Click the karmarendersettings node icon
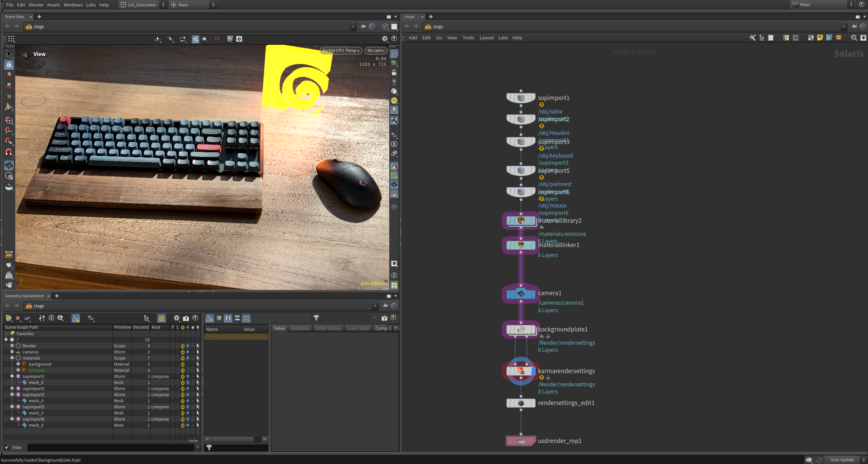Image resolution: width=868 pixels, height=464 pixels. point(521,371)
